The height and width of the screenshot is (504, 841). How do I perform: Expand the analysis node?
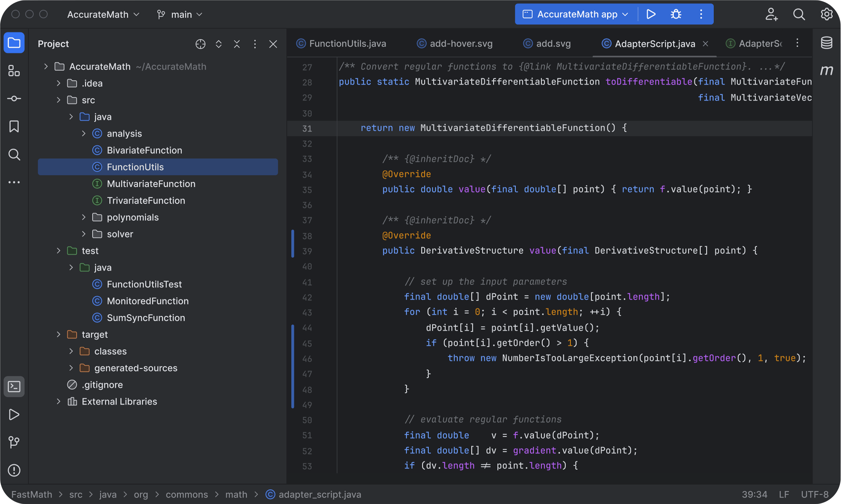point(84,134)
